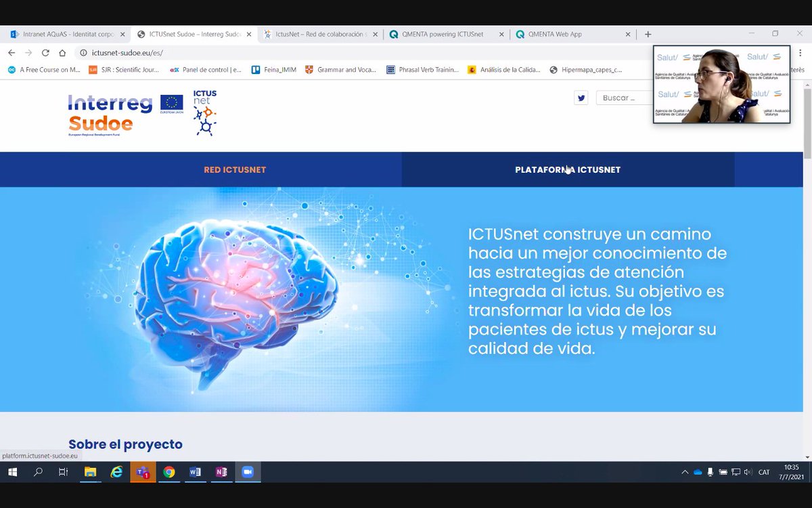Click the ICTUSnet logo
The height and width of the screenshot is (508, 812).
tap(204, 113)
